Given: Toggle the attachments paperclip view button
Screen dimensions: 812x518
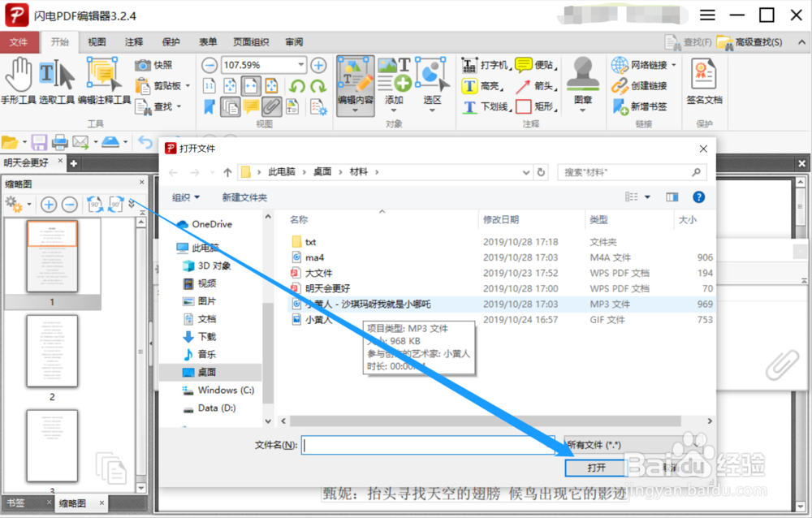Looking at the screenshot, I should (x=271, y=106).
